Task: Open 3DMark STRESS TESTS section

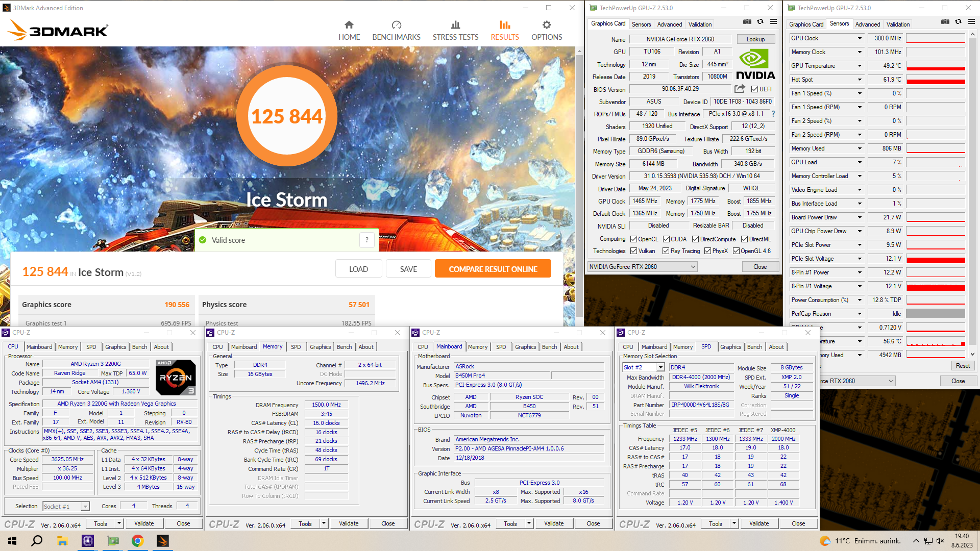Action: [x=455, y=31]
